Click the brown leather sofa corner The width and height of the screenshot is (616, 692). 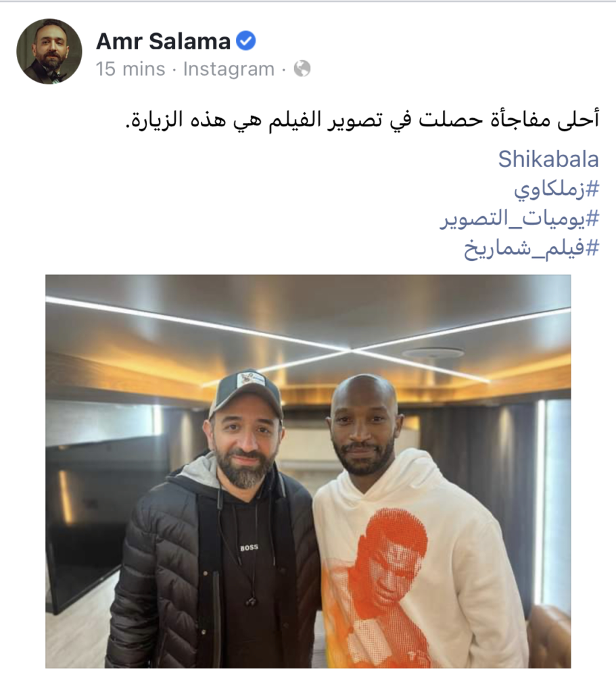550,635
